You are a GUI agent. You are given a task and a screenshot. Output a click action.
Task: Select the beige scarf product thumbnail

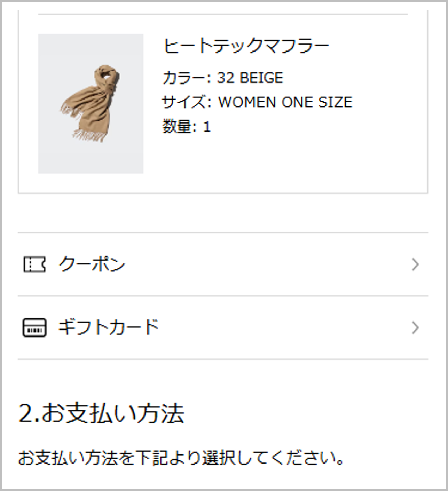tap(91, 103)
